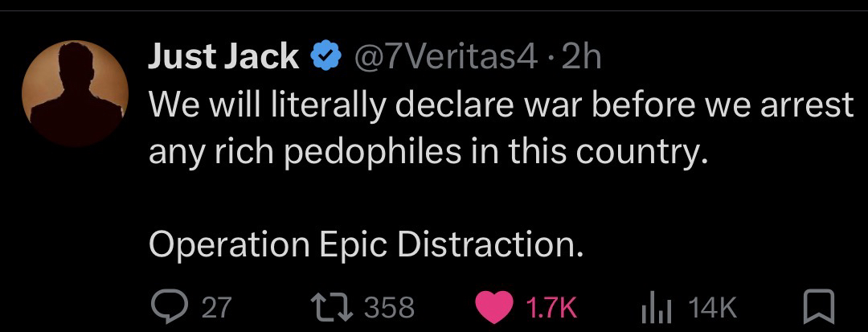Click the line "any rich pedophiles in this country."
Viewport: 868px width, 332px height.
click(x=427, y=151)
